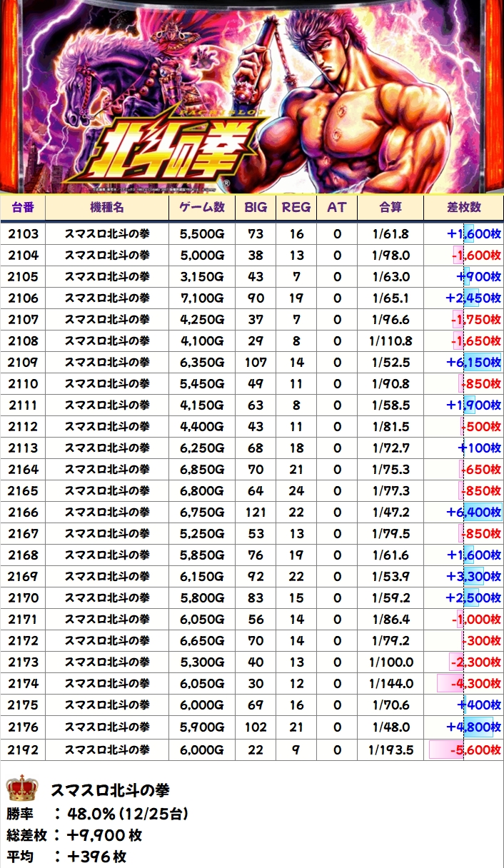
Task: Click the combined rate 1/110.8
Action: pyautogui.click(x=390, y=340)
